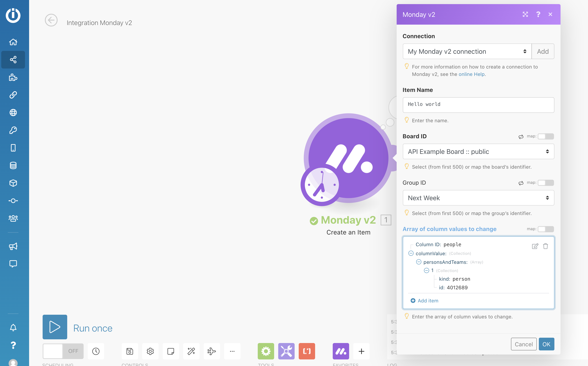Open green Flow control tools icon
Image resolution: width=588 pixels, height=366 pixels.
pyautogui.click(x=266, y=351)
